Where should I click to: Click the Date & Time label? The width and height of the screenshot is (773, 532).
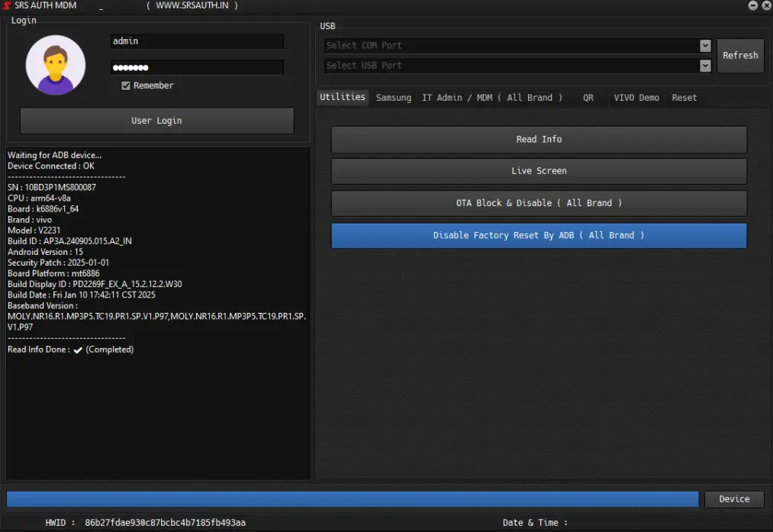point(535,523)
